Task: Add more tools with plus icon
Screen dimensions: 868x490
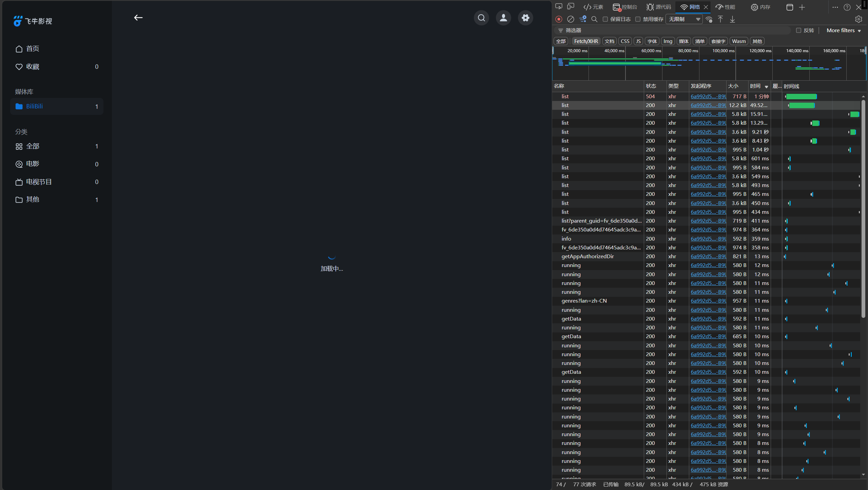Action: [802, 7]
